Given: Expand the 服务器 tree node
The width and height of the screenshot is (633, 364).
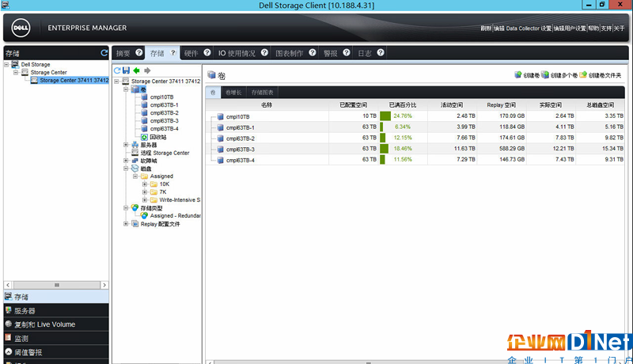Looking at the screenshot, I should click(x=126, y=145).
